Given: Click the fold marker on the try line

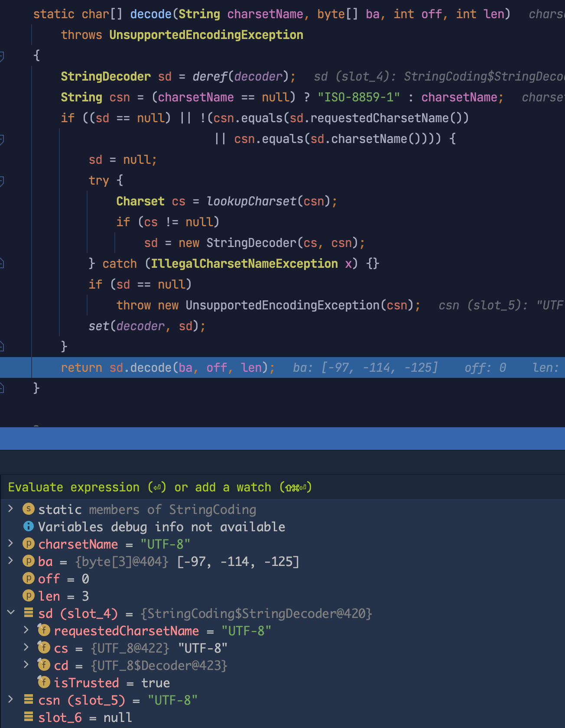Looking at the screenshot, I should click(2, 181).
